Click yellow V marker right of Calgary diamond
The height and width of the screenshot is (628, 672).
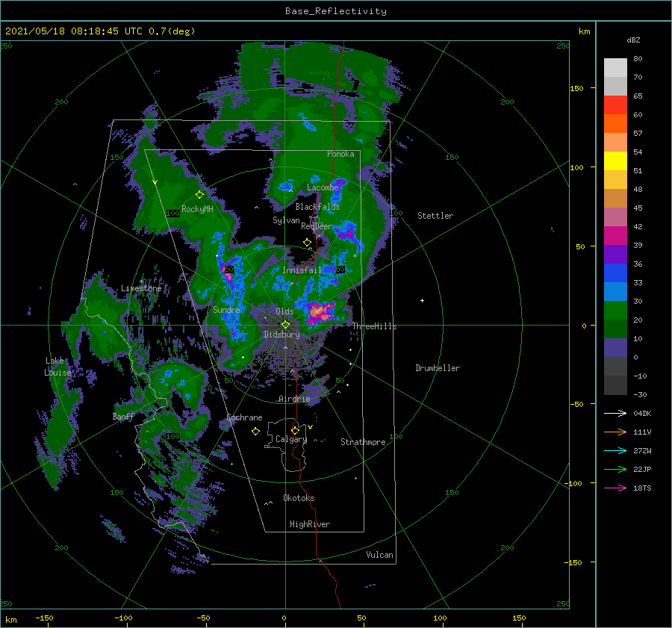[x=310, y=427]
